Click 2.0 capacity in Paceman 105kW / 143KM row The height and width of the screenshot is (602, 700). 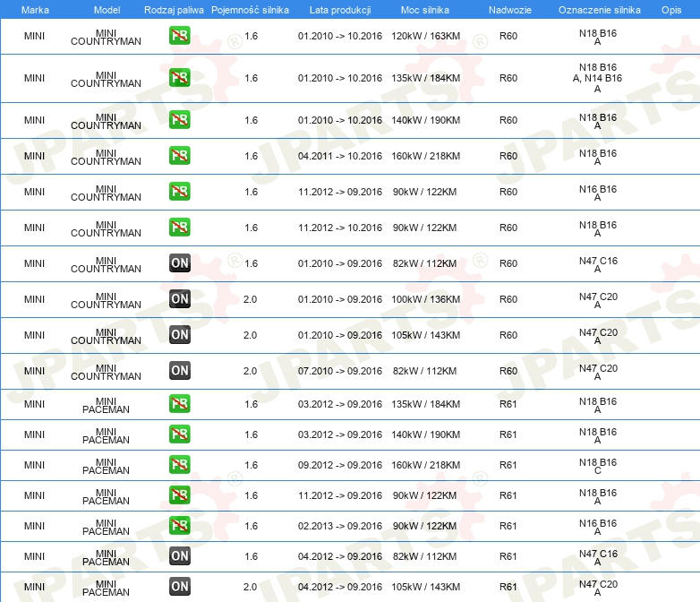[250, 588]
